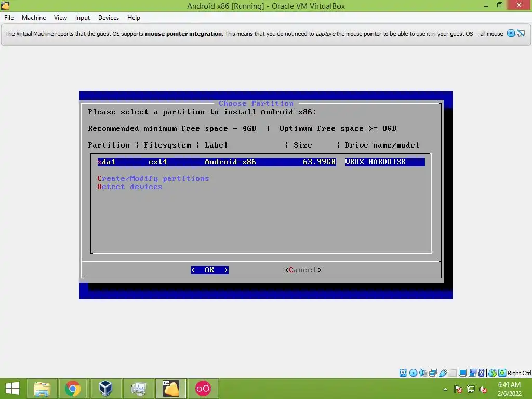This screenshot has height=399, width=532.
Task: Open the VirtualBox window icon in title bar
Action: point(5,5)
